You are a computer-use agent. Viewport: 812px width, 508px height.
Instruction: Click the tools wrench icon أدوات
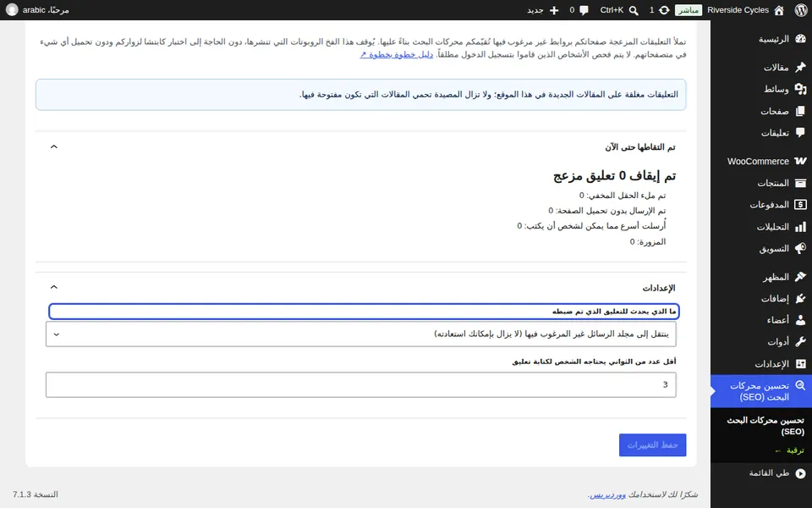tap(801, 341)
